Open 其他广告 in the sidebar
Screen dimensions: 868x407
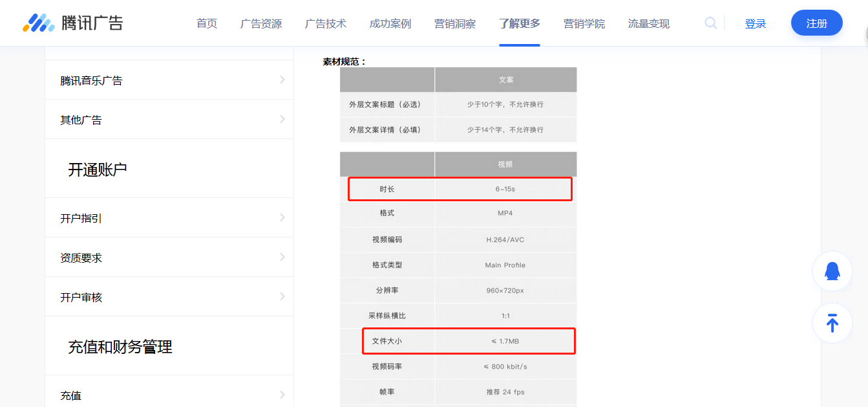(x=81, y=120)
